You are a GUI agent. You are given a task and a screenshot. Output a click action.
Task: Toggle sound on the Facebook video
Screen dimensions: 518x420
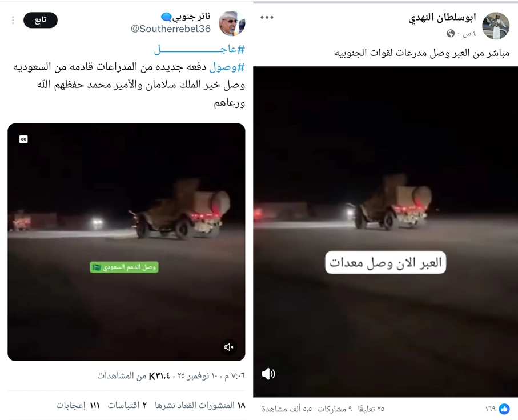coord(268,374)
